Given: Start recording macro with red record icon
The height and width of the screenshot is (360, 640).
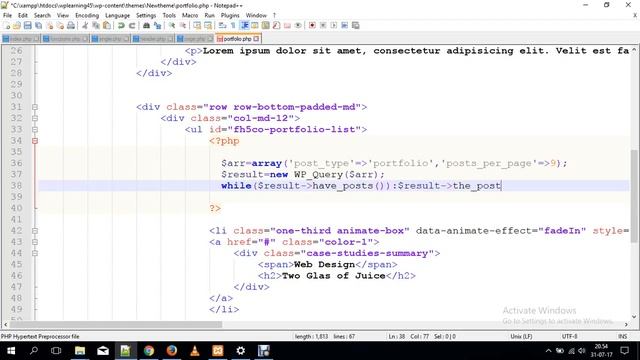Looking at the screenshot, I should tap(312, 25).
